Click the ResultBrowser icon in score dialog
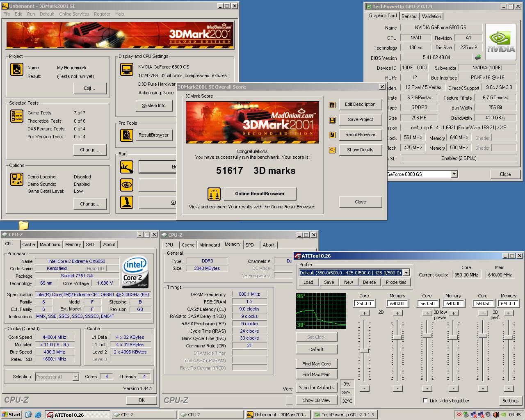The height and width of the screenshot is (420, 525). 332,135
